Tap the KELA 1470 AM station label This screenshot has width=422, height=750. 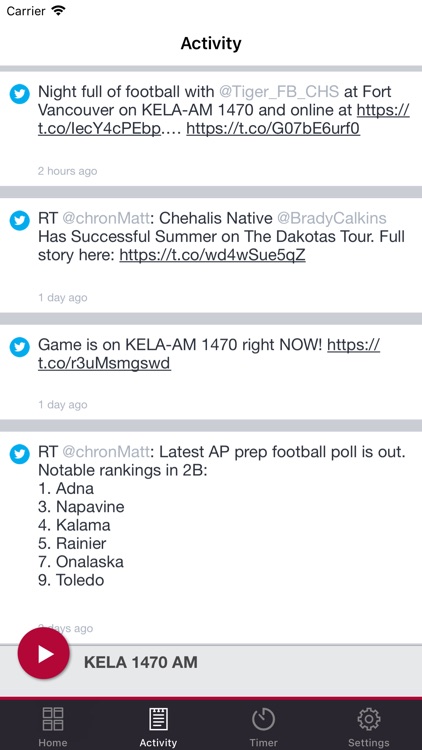[141, 662]
